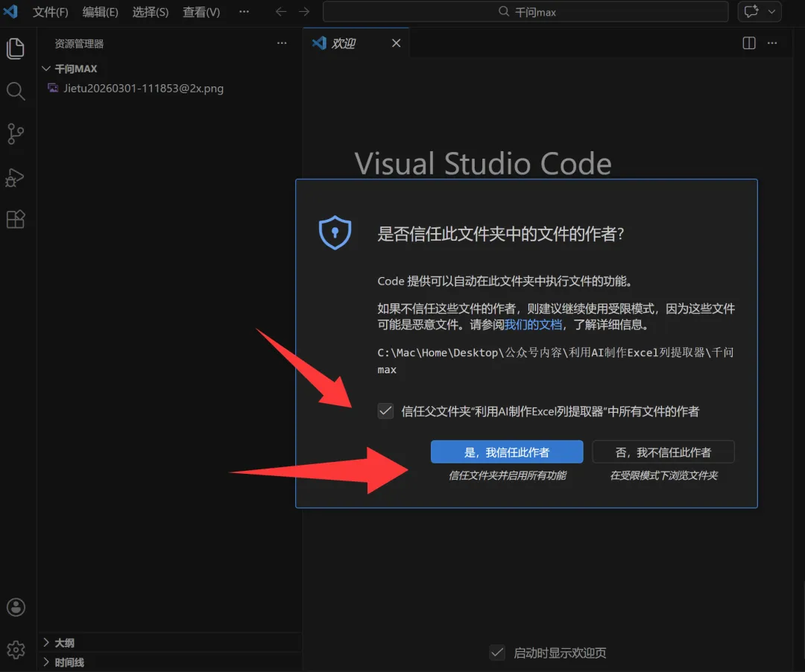Image resolution: width=805 pixels, height=672 pixels.
Task: Open the Explorer view in activity bar
Action: 16,48
